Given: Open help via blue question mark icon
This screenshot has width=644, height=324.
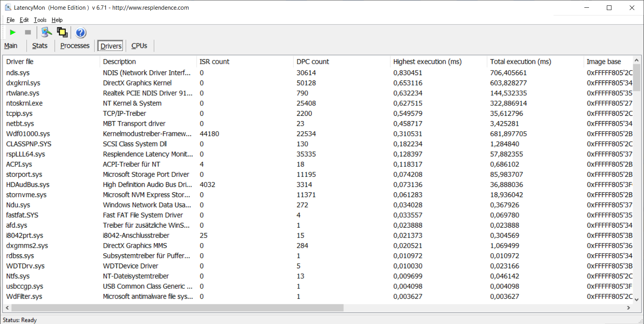Looking at the screenshot, I should pos(81,33).
